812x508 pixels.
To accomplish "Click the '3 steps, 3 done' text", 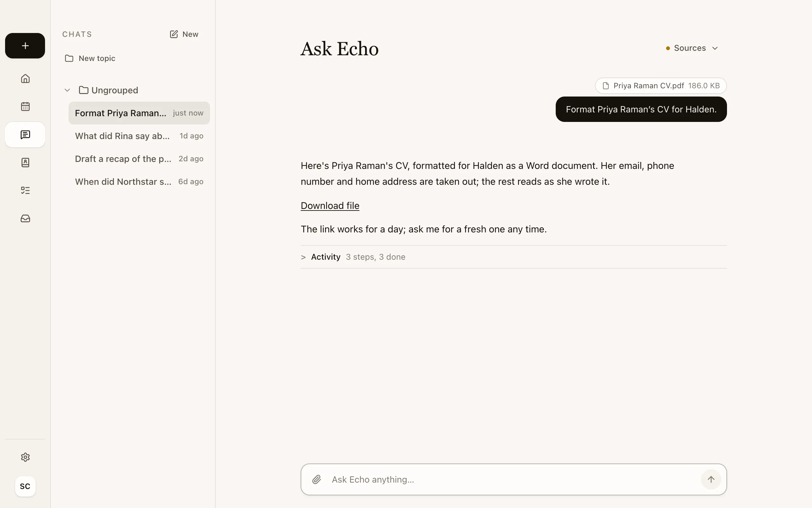I will 376,257.
